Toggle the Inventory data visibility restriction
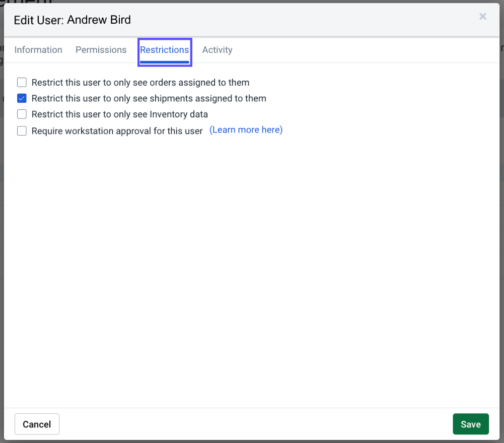Screen dimensions: 504x443 point(22,114)
